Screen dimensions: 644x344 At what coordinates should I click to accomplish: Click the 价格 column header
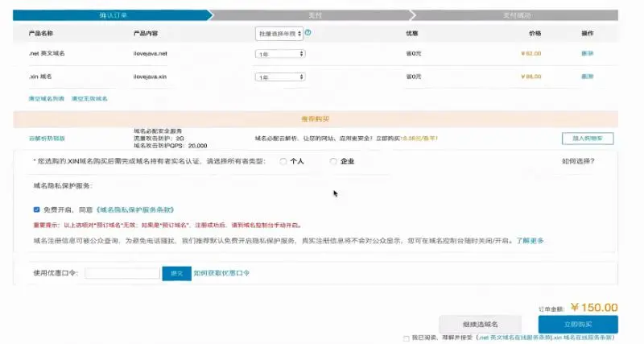pos(535,33)
